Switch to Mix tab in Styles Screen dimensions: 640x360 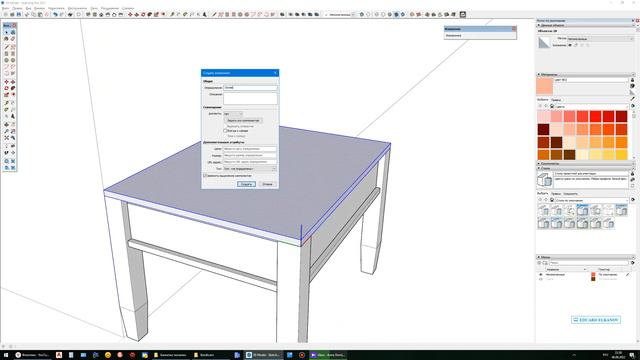click(x=570, y=193)
